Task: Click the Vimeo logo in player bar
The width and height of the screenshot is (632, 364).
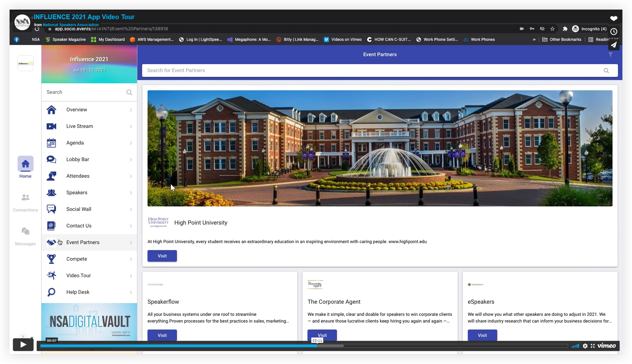Action: point(606,346)
